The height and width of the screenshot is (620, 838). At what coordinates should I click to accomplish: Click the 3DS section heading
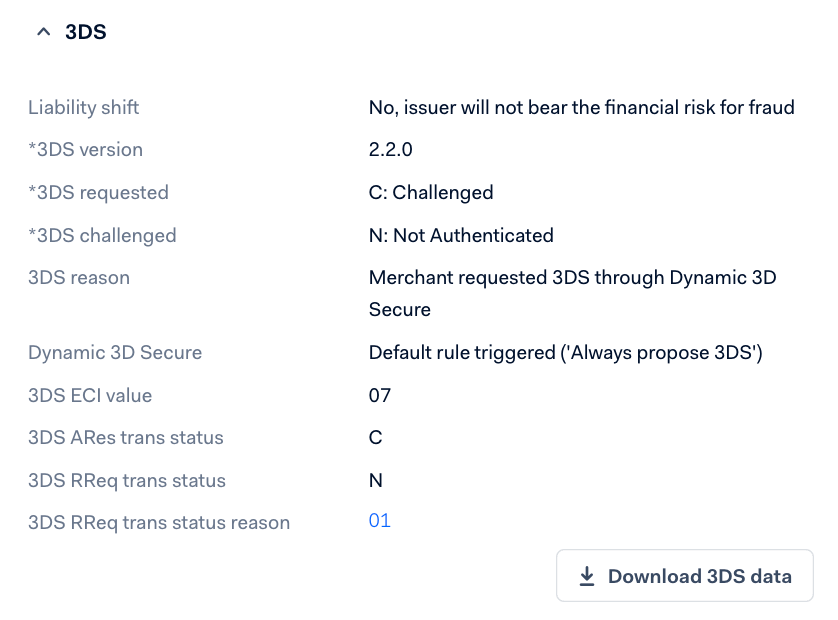[x=85, y=32]
